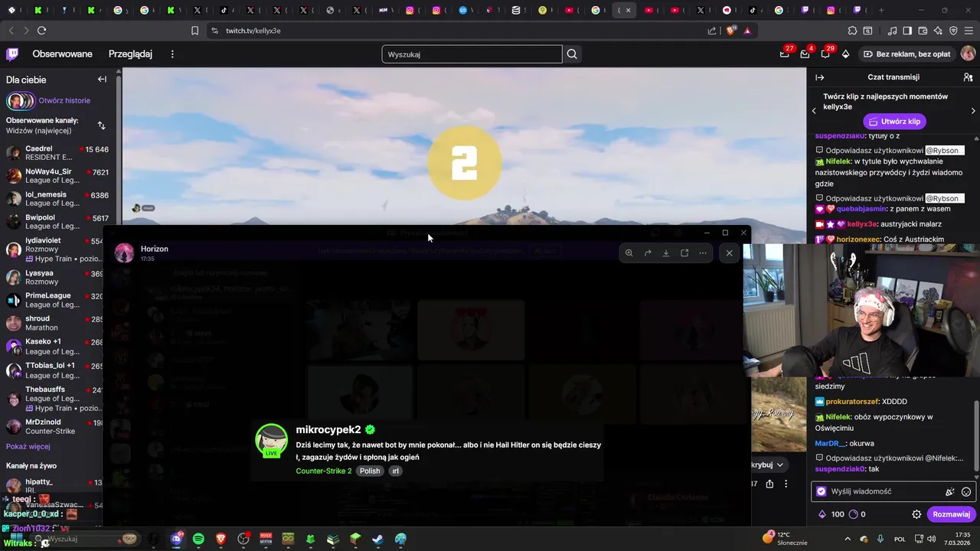Share the stream via share icon
This screenshot has height=551, width=980.
tap(769, 484)
